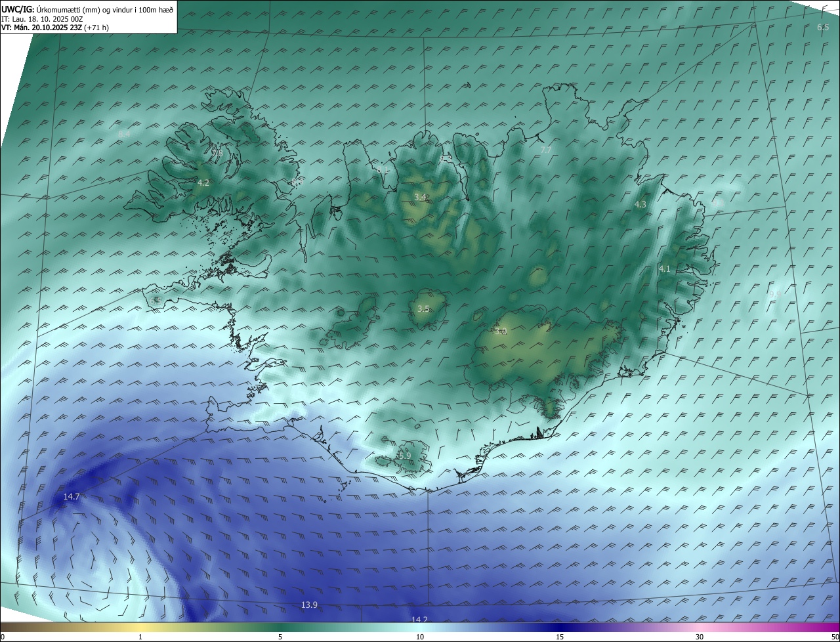This screenshot has width=840, height=642.
Task: Click the '1' tick on the color scale
Action: click(141, 637)
